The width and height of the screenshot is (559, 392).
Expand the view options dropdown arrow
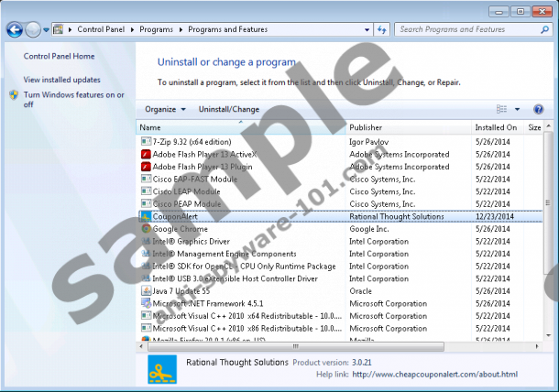pyautogui.click(x=517, y=109)
